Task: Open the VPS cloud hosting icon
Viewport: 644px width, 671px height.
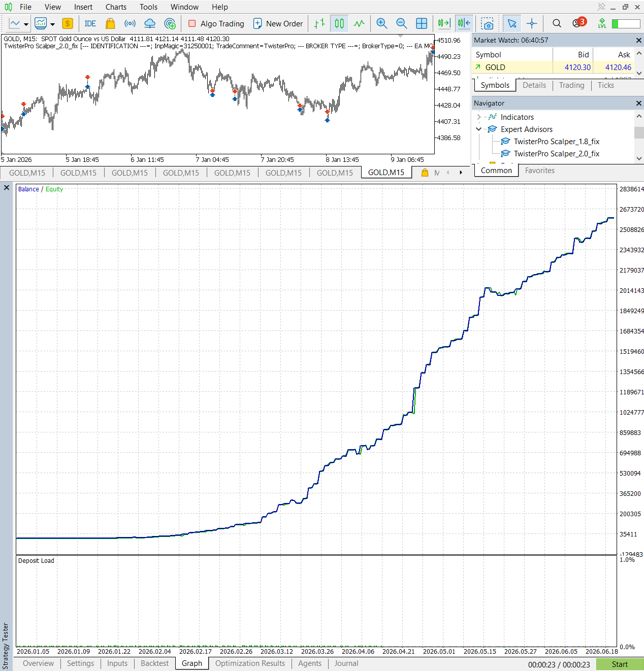Action: tap(150, 23)
